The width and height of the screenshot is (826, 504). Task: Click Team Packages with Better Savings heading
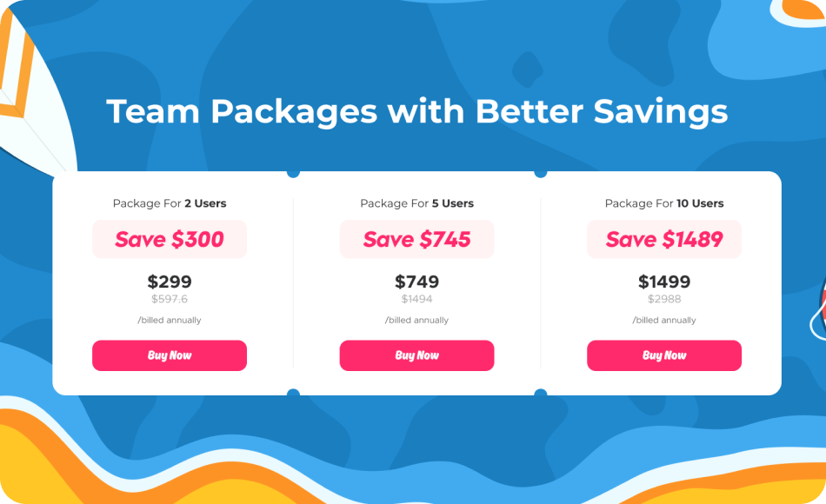(x=416, y=111)
